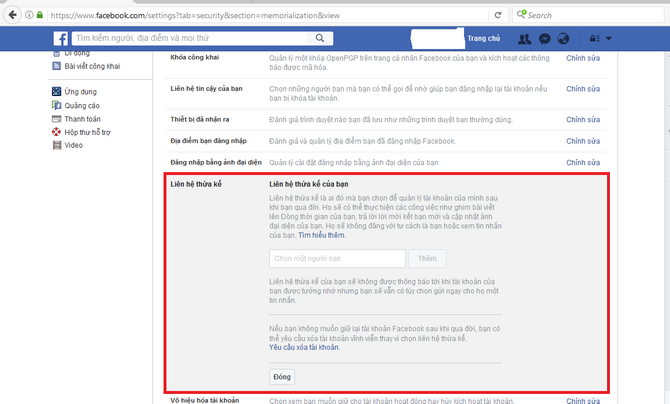Open Ứng dụng settings in sidebar

coord(81,92)
